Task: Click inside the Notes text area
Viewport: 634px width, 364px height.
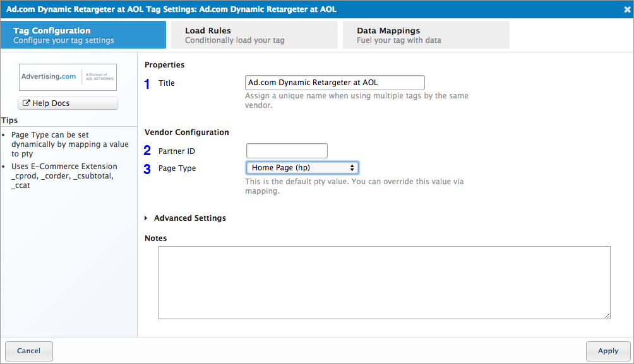Action: pos(384,282)
